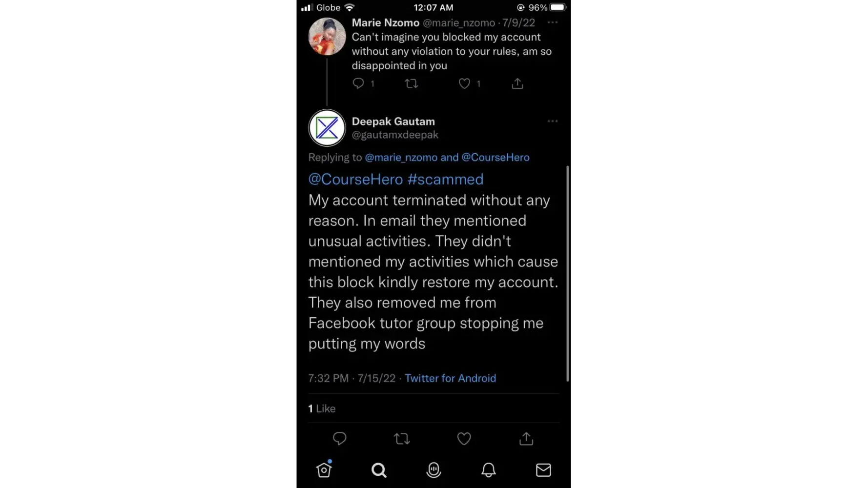Share Marie Nzomo's tweet
The image size is (868, 488).
tap(517, 83)
